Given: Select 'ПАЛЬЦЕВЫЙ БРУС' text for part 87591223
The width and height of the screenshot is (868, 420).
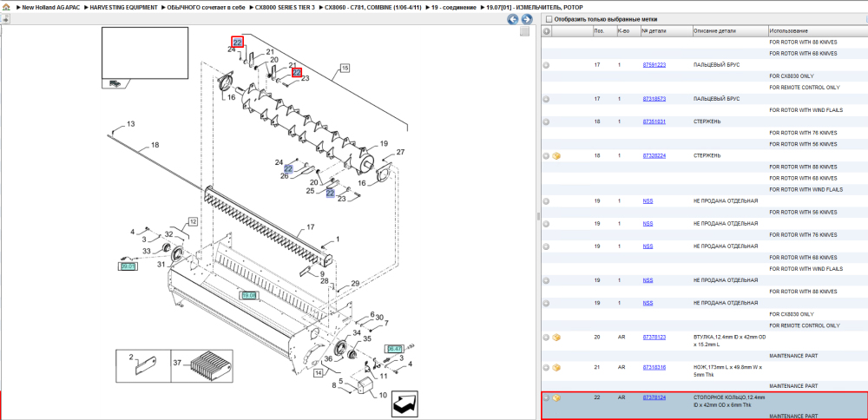Looking at the screenshot, I should click(716, 65).
